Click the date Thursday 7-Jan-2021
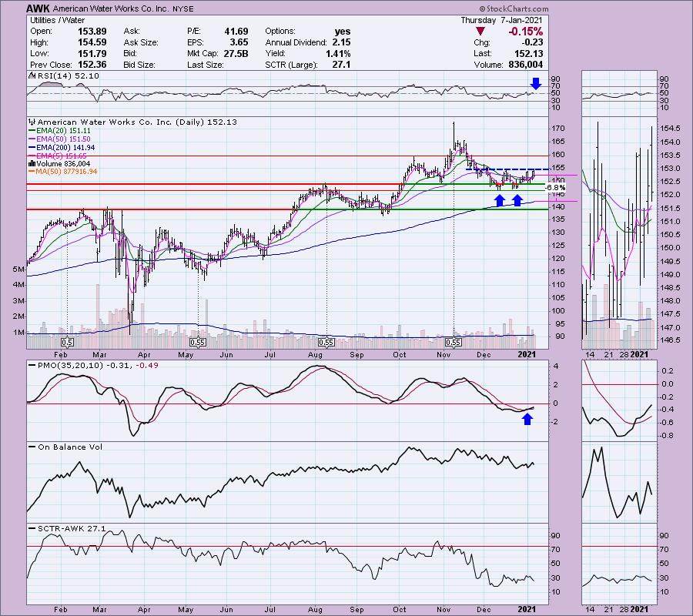693x616 pixels. coord(501,20)
